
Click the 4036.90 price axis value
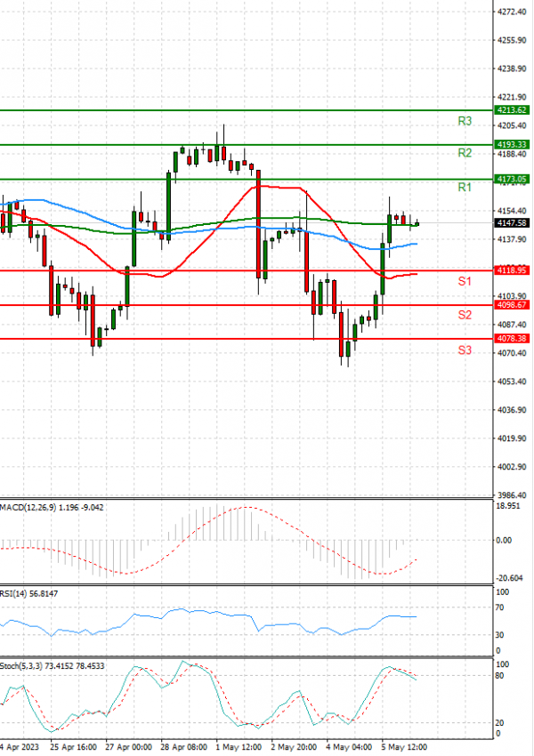(512, 410)
